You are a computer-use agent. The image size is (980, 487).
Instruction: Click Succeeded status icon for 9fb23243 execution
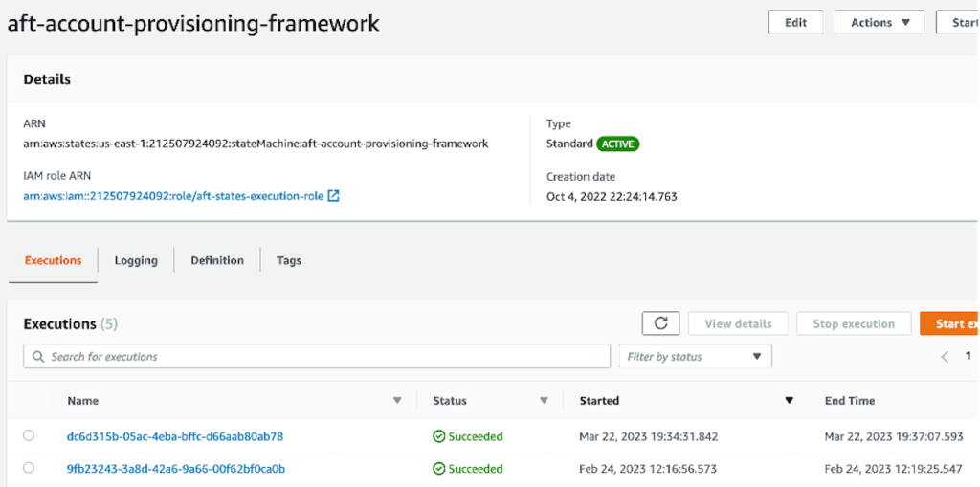coord(438,468)
